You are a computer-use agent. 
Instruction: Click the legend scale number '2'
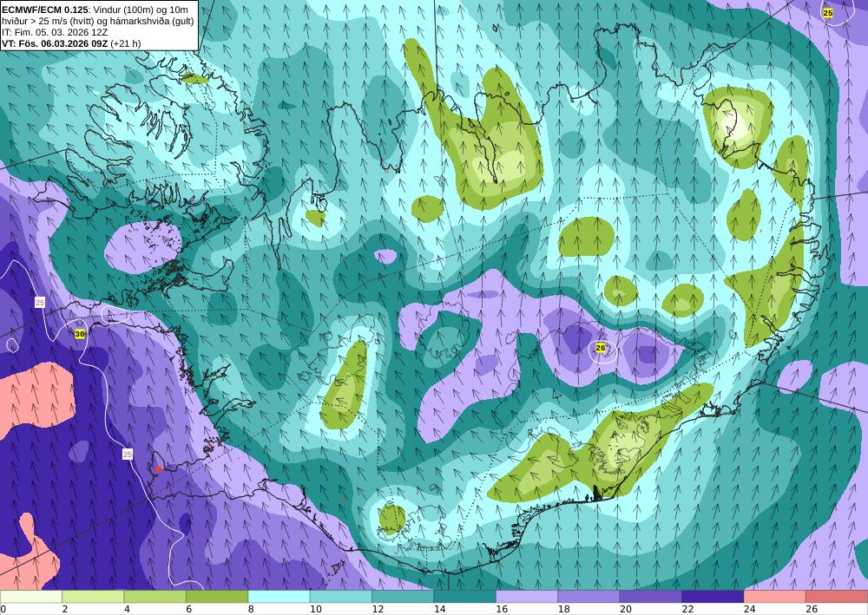[x=65, y=609]
